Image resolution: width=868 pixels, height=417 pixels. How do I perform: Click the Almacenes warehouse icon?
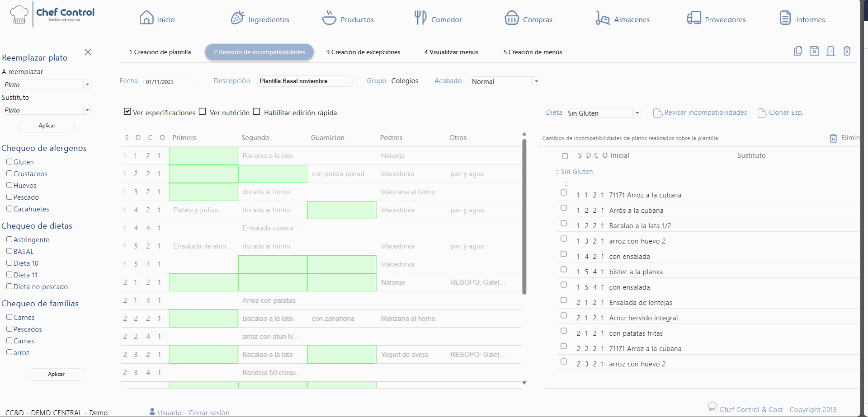coord(603,18)
